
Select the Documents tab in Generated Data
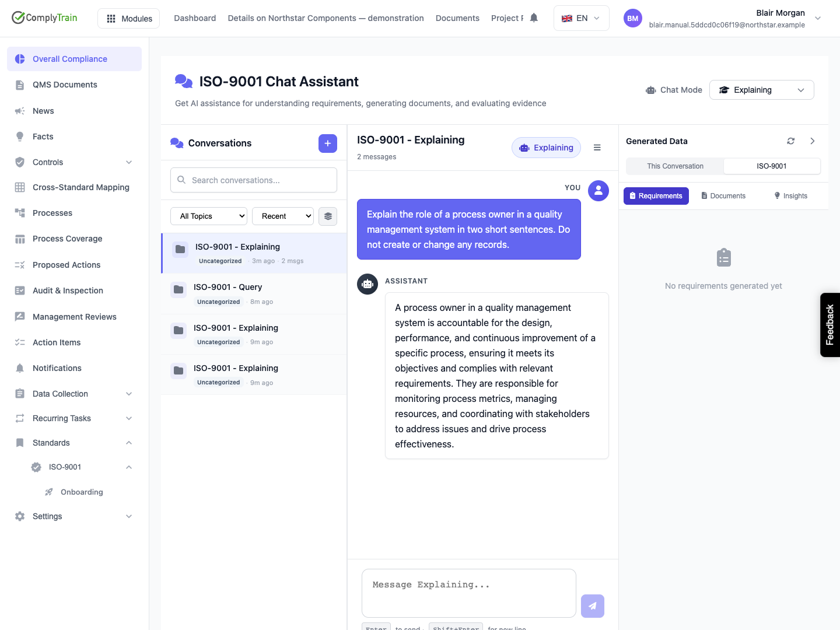723,196
